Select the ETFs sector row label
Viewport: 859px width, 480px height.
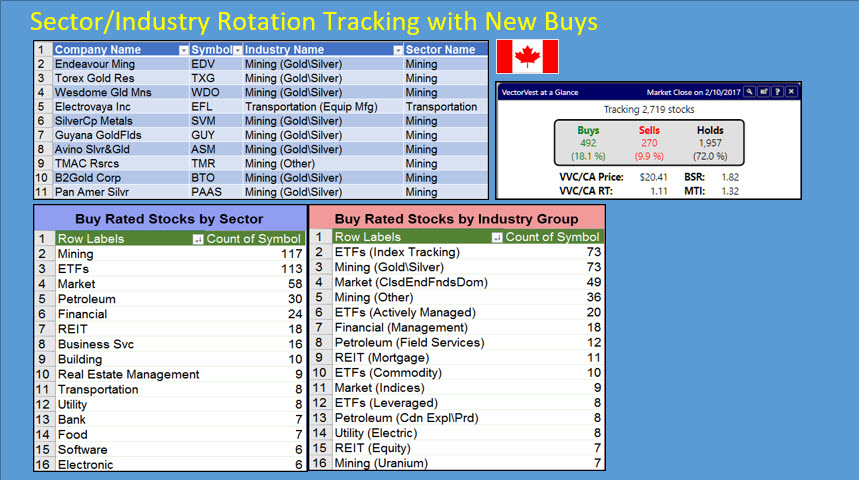click(73, 269)
